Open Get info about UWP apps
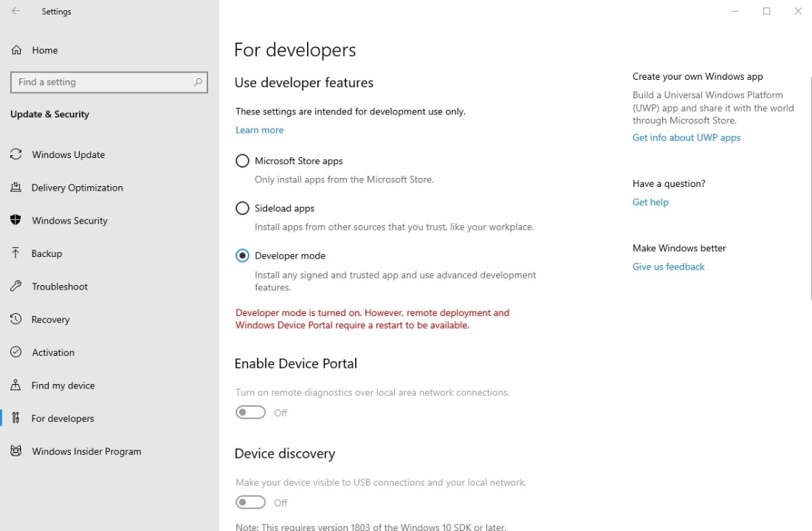The width and height of the screenshot is (812, 531). tap(687, 137)
